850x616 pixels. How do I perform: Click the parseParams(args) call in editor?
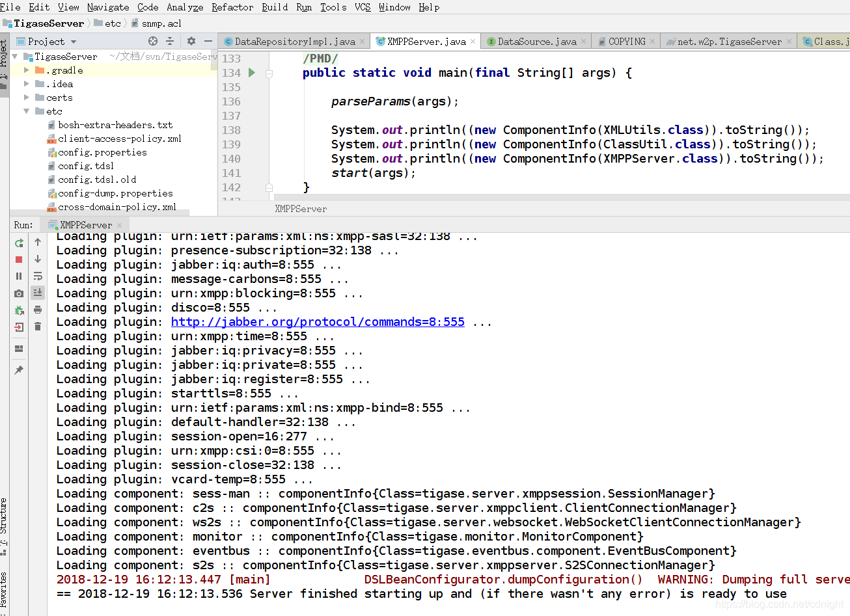click(394, 101)
